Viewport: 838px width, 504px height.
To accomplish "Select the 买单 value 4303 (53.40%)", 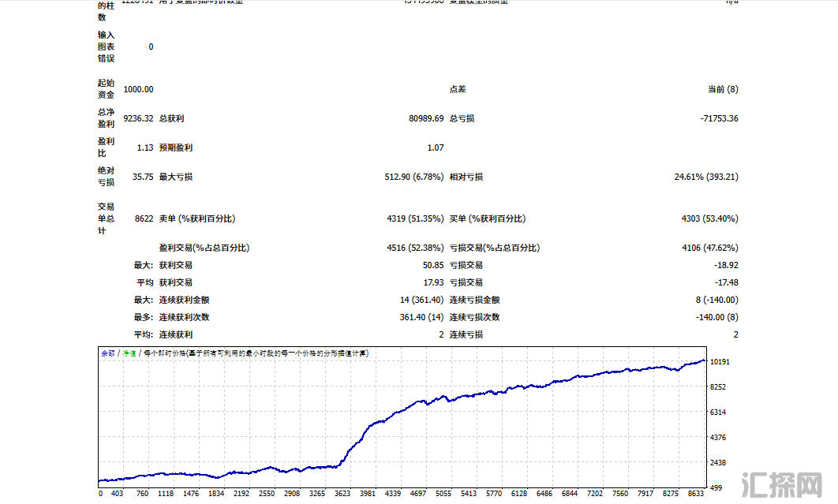I will point(709,218).
